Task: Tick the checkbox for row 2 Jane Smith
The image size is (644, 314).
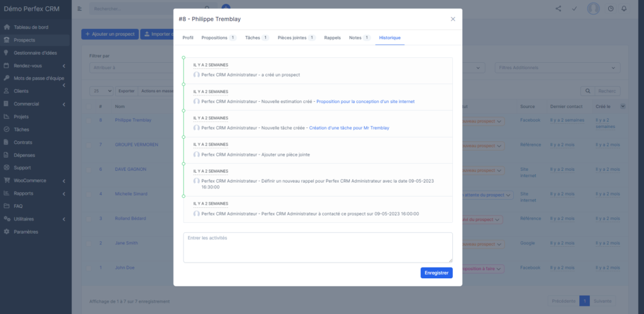Action: coord(89,244)
